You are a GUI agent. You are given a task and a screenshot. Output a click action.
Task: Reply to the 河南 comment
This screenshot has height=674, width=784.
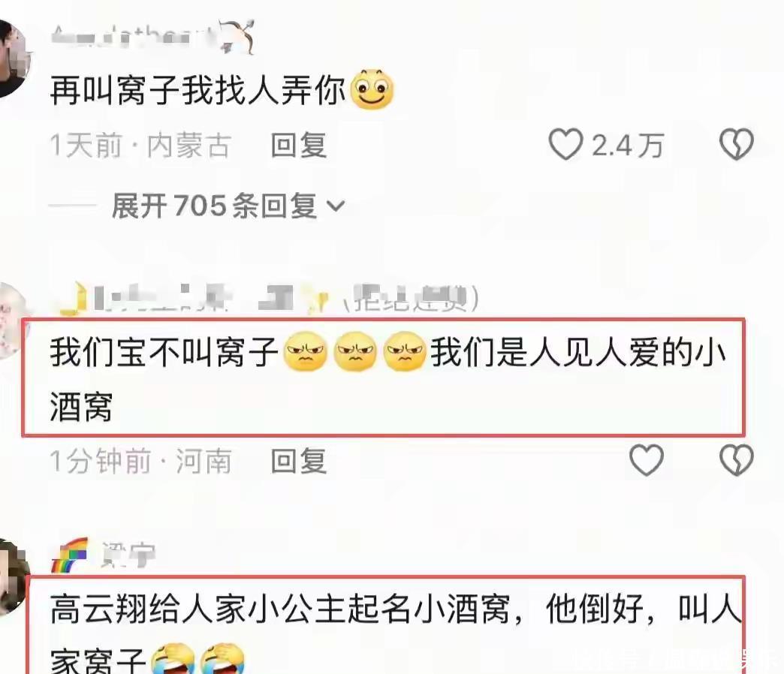coord(298,461)
